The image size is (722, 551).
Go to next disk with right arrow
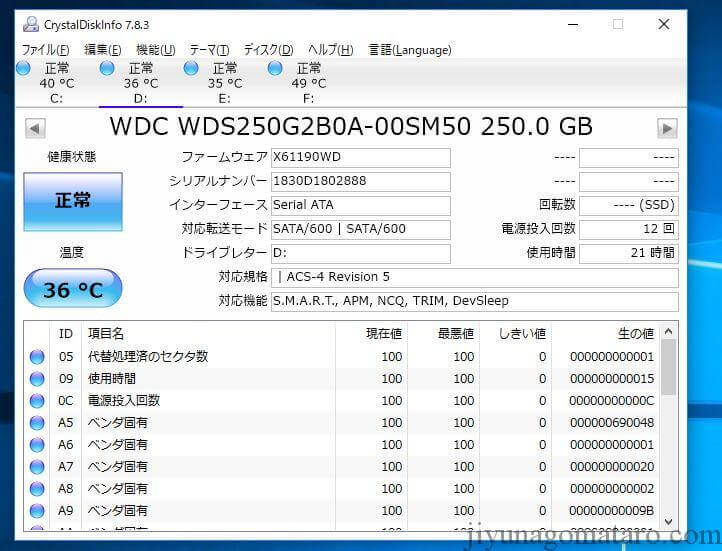(667, 128)
